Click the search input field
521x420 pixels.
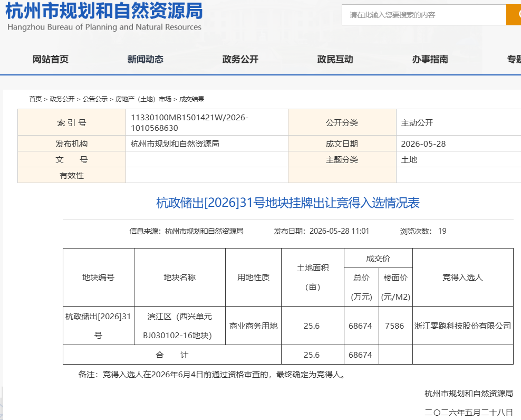pos(424,15)
